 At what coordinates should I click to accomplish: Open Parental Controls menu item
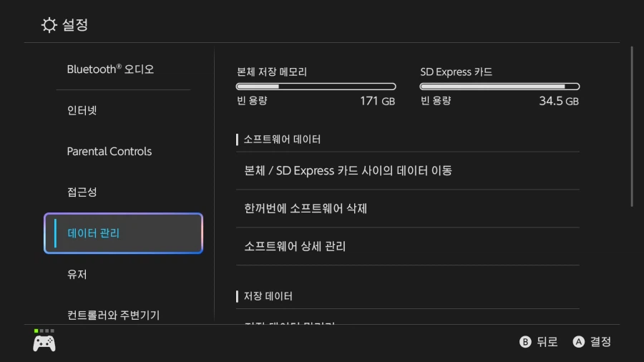pyautogui.click(x=109, y=152)
